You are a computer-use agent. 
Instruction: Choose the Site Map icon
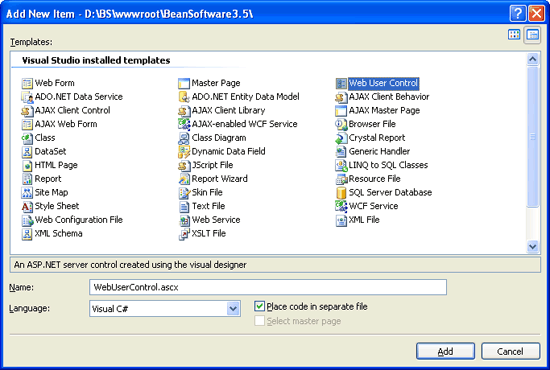coord(27,193)
